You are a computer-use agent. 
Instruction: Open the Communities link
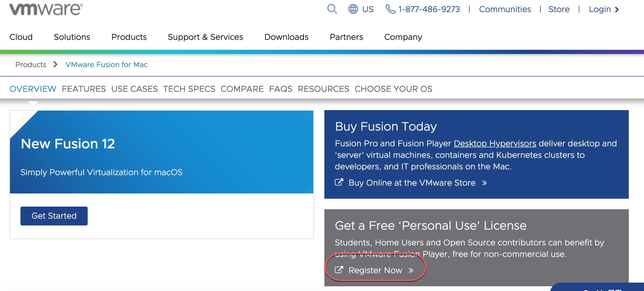point(505,9)
